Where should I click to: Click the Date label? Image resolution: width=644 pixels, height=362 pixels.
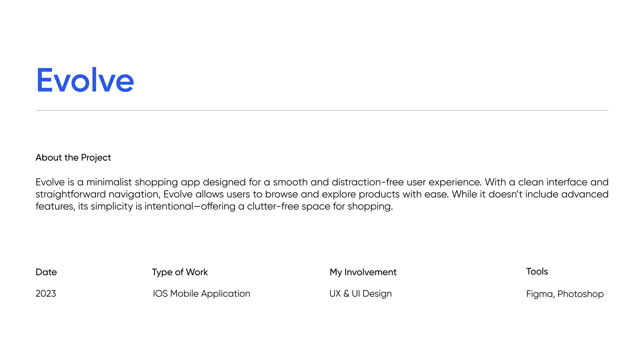(46, 272)
